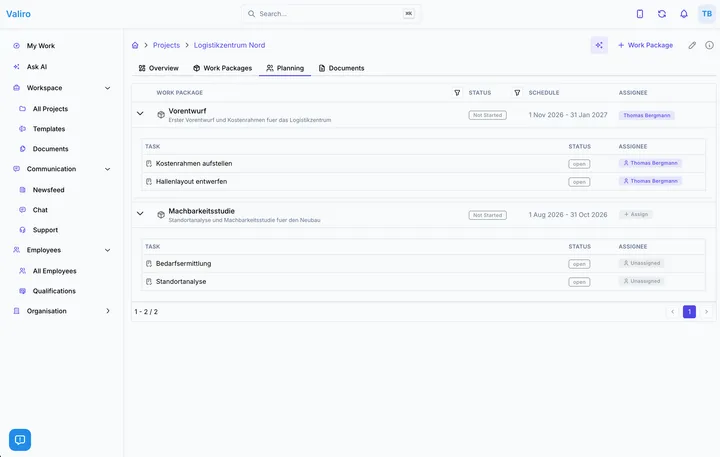The width and height of the screenshot is (720, 457).
Task: Click the project info icon
Action: pyautogui.click(x=709, y=45)
